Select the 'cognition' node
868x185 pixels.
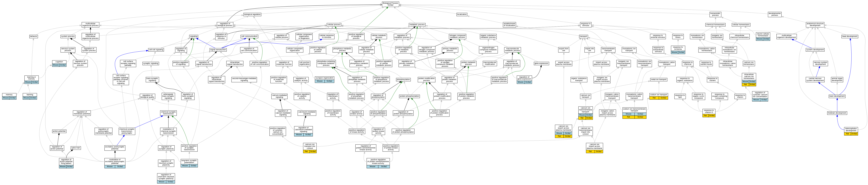pyautogui.click(x=59, y=63)
